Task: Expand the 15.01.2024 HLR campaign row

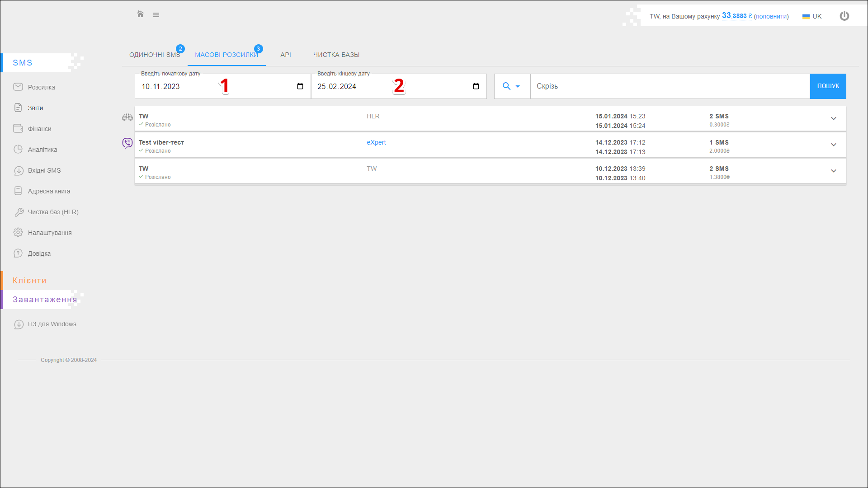Action: coord(833,118)
